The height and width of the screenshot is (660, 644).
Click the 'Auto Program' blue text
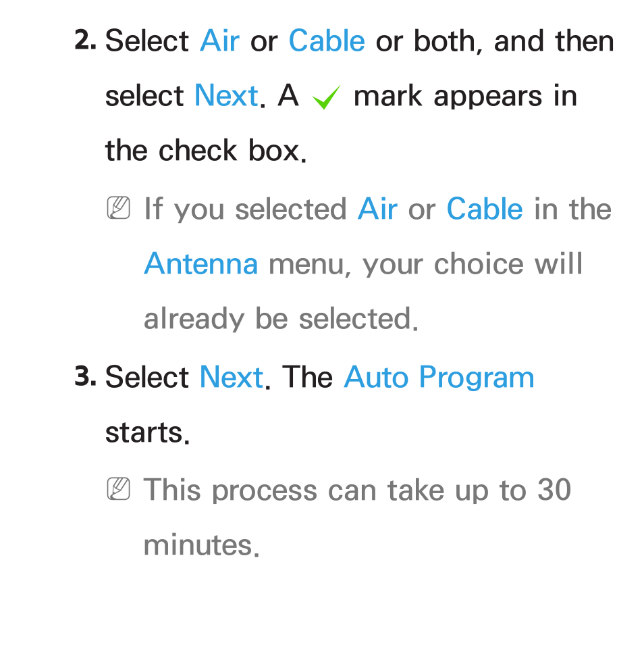click(x=439, y=378)
